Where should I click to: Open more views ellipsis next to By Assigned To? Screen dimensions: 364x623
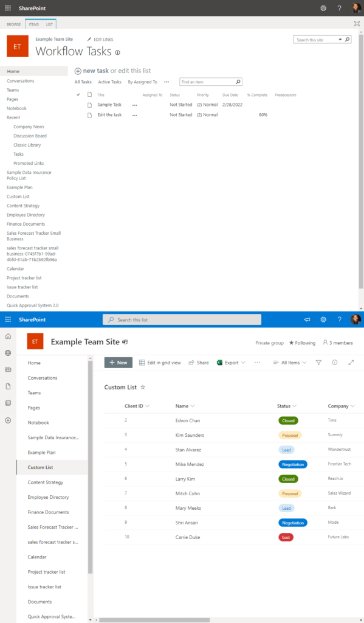point(167,82)
